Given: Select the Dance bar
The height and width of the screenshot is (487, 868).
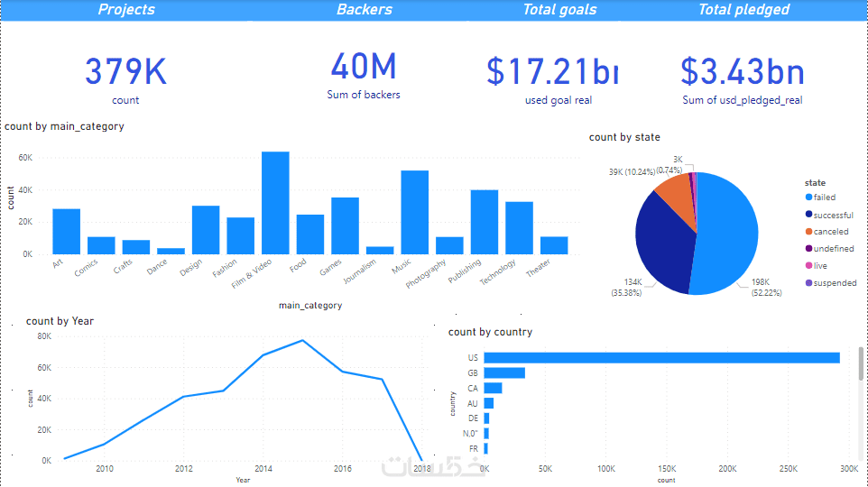Looking at the screenshot, I should coord(171,252).
